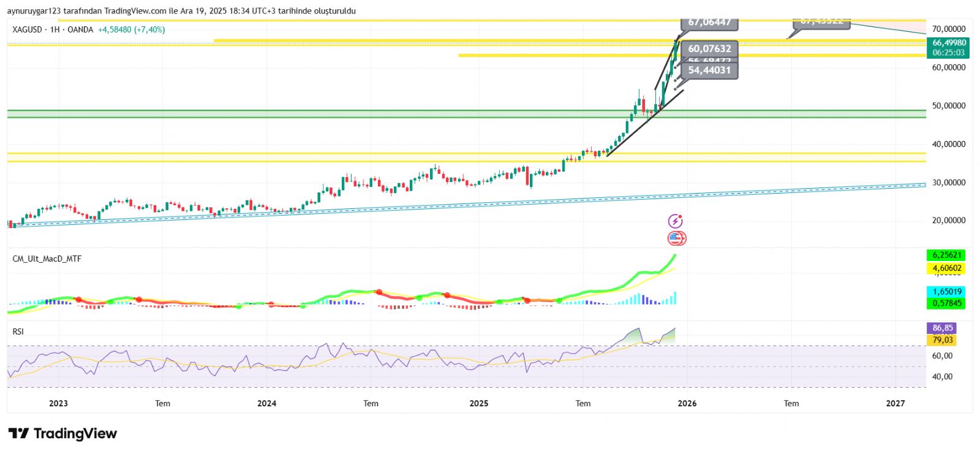Image resolution: width=980 pixels, height=454 pixels.
Task: Click the 2024 label on time axis
Action: (266, 403)
